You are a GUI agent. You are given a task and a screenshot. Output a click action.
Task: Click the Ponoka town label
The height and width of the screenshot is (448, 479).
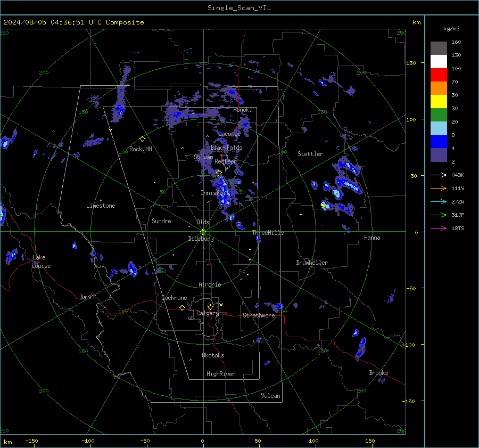(243, 110)
